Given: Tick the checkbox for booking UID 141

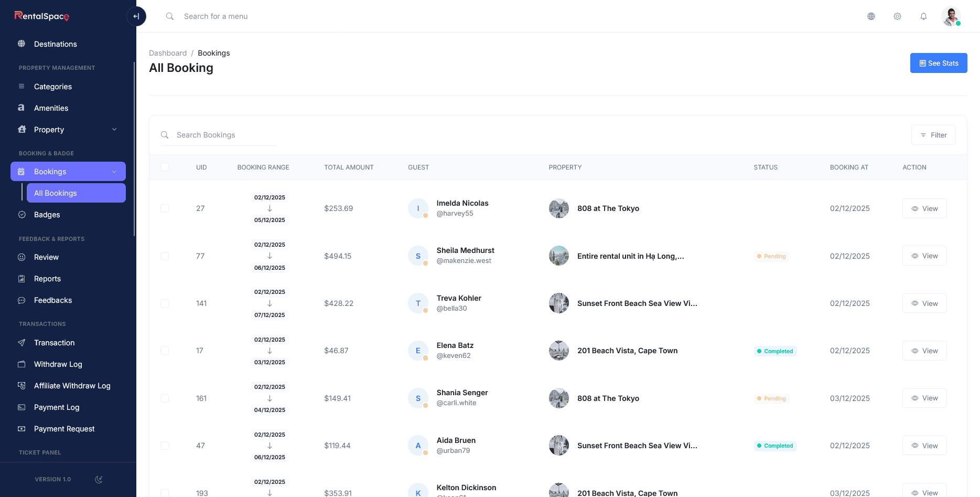Looking at the screenshot, I should [165, 303].
